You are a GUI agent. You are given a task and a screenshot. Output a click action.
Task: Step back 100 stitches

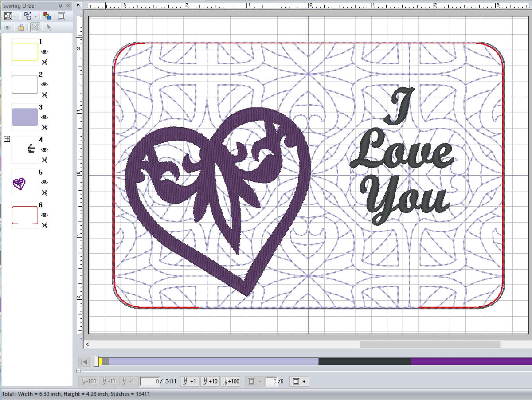pos(88,381)
